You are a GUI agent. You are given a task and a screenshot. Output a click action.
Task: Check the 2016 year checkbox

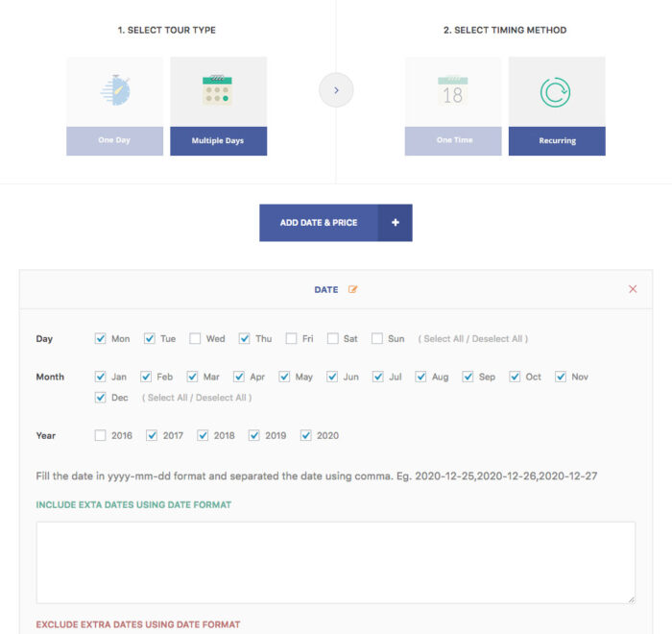[x=101, y=436]
